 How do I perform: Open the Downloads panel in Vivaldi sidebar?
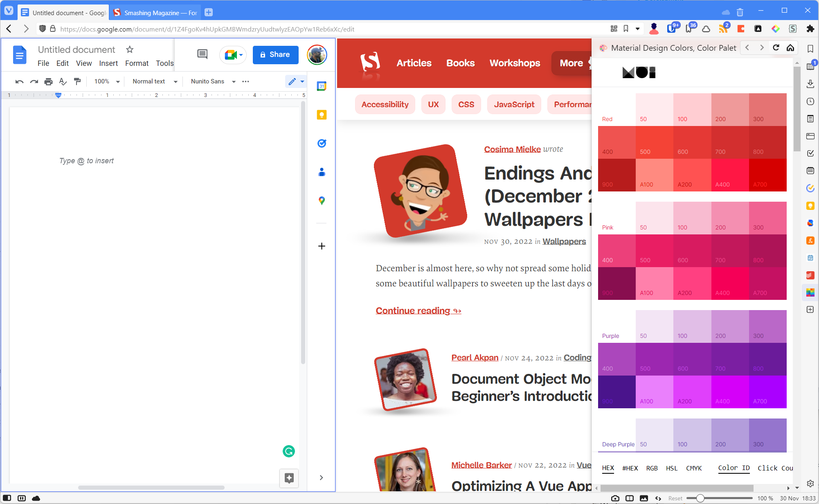pos(810,84)
